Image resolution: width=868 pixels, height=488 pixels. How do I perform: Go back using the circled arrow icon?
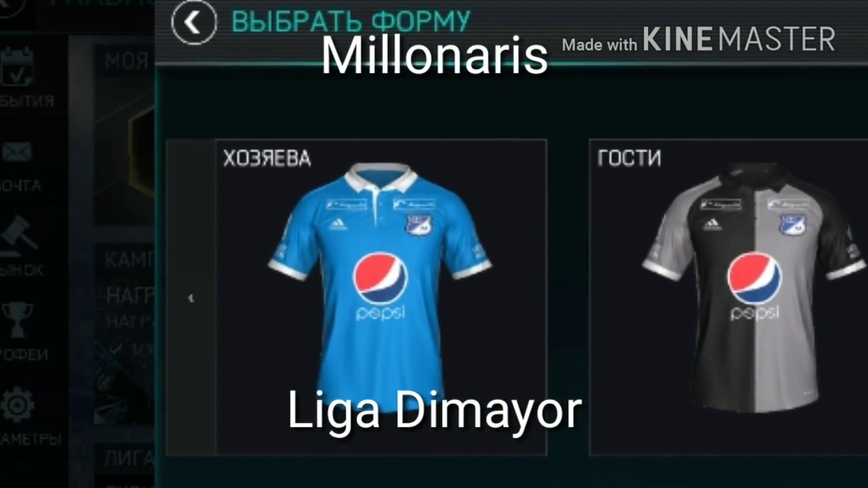[x=194, y=23]
